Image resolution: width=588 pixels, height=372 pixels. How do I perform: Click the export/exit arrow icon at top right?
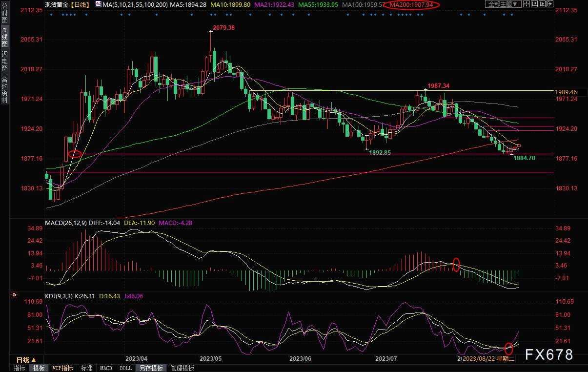point(550,4)
